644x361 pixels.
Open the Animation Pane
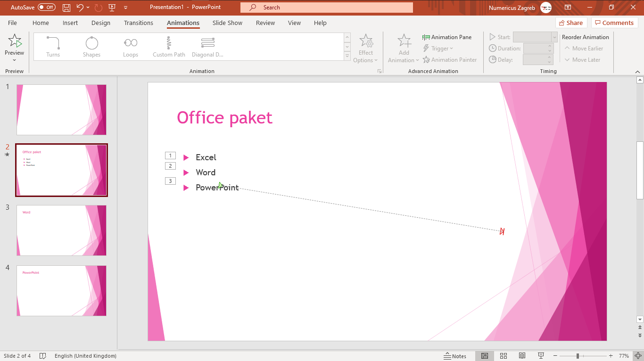(447, 37)
